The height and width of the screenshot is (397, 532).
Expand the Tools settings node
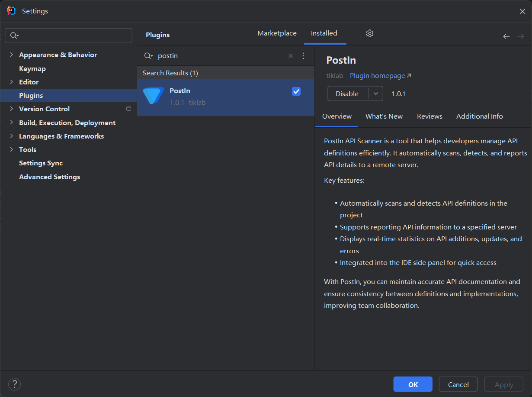pyautogui.click(x=12, y=149)
